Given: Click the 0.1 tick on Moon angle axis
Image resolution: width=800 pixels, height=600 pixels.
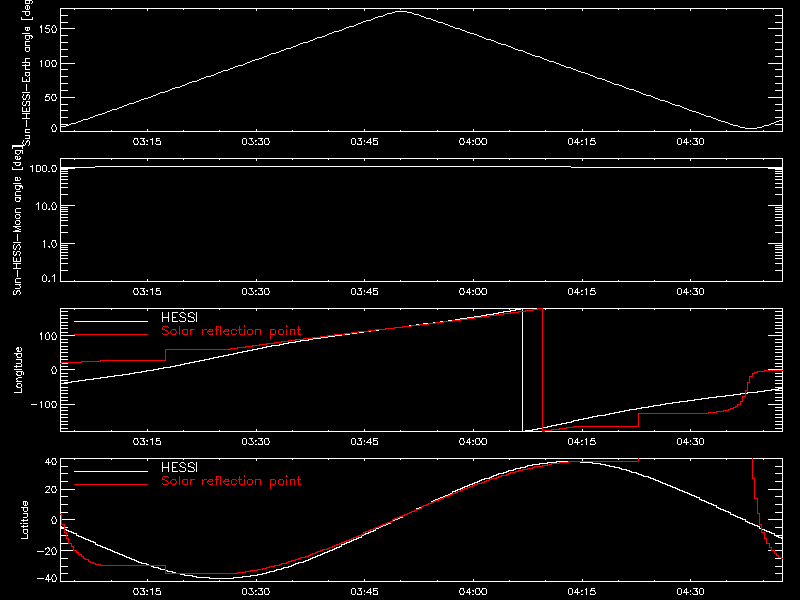Looking at the screenshot, I should point(49,278).
